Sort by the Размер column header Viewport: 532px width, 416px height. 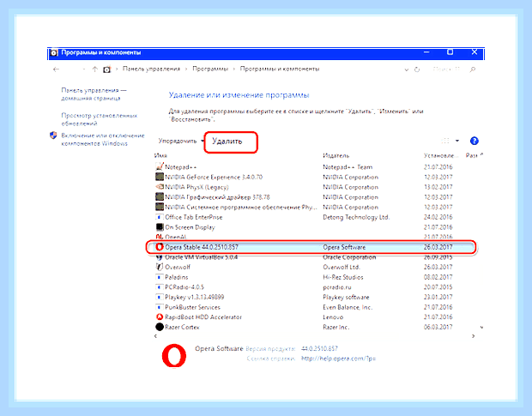pos(472,155)
